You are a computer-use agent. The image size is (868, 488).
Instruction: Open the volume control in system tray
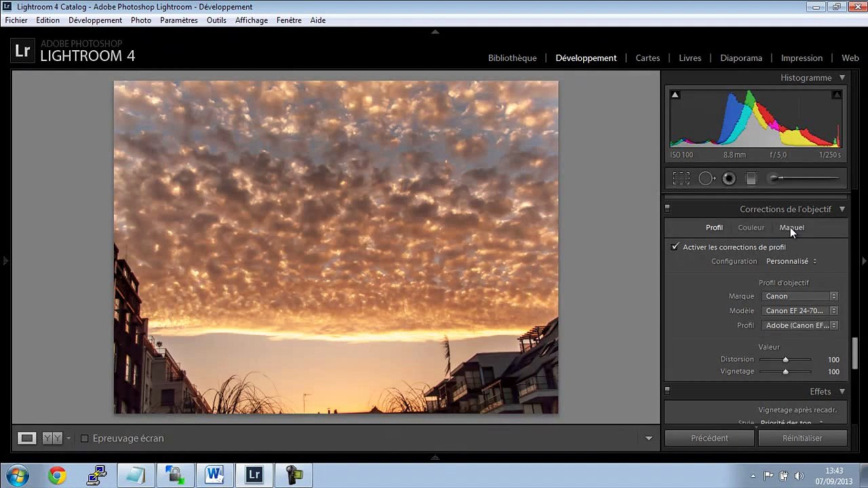(799, 476)
